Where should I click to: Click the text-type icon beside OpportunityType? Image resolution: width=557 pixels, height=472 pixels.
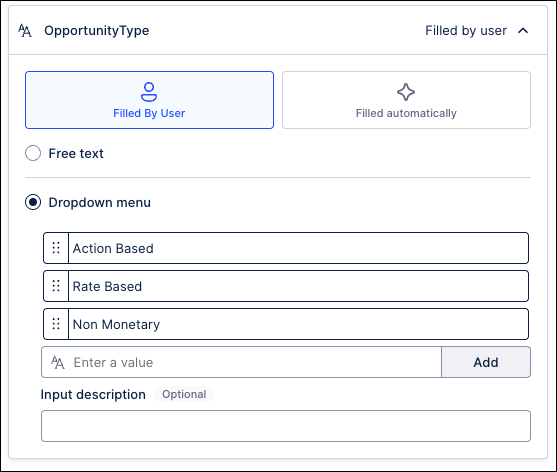(25, 31)
